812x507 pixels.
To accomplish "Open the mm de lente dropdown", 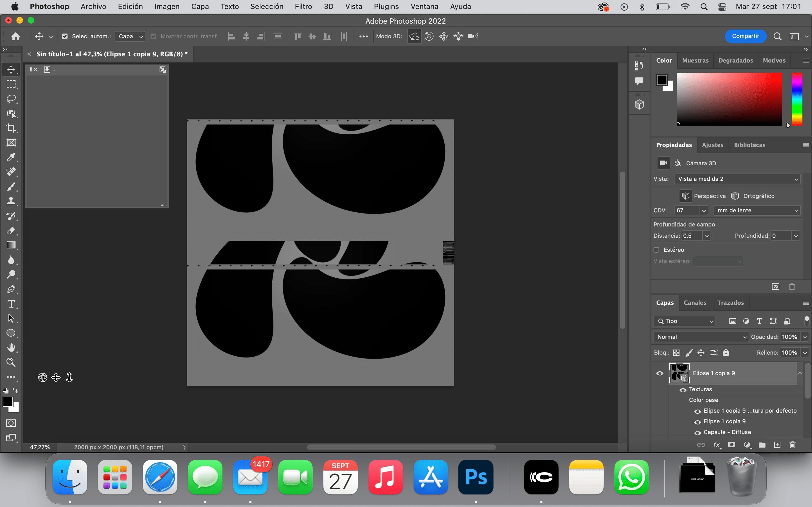I will (757, 210).
